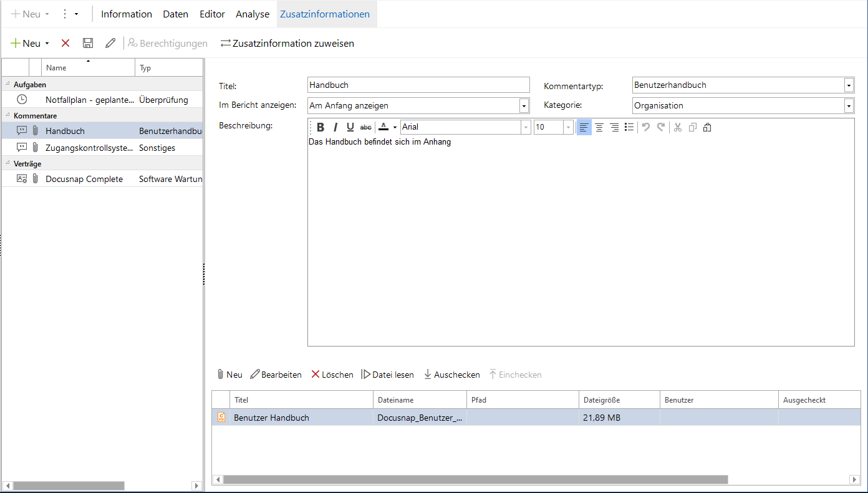The width and height of the screenshot is (868, 493).
Task: Click the Löschen attachment button
Action: coord(332,375)
